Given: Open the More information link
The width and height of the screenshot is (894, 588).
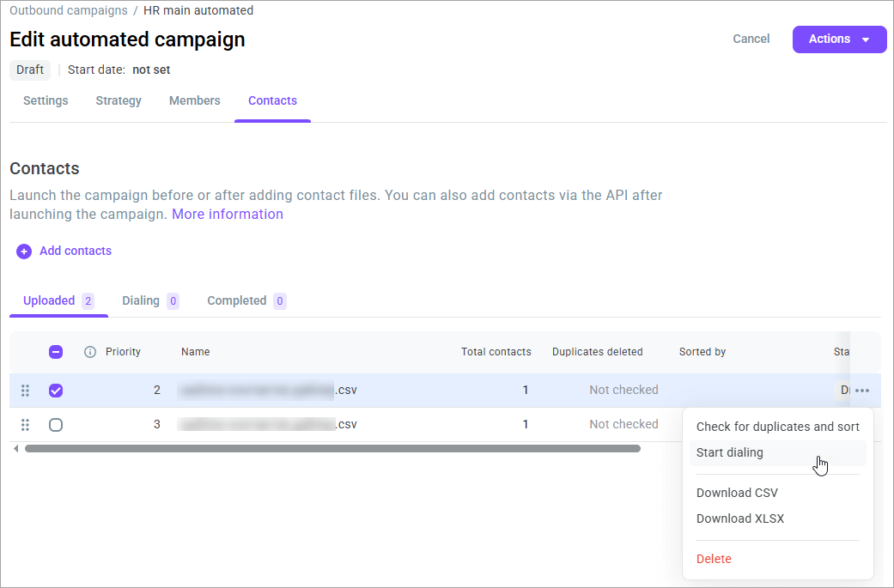Looking at the screenshot, I should pyautogui.click(x=228, y=215).
